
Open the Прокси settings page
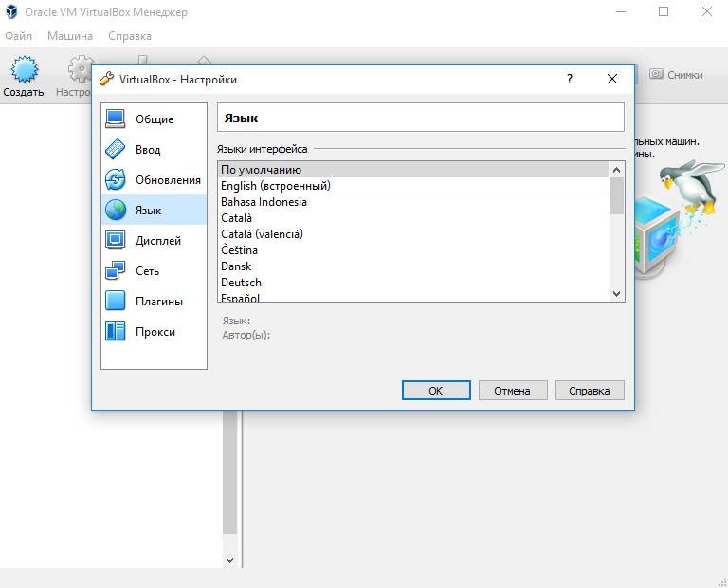click(x=154, y=332)
